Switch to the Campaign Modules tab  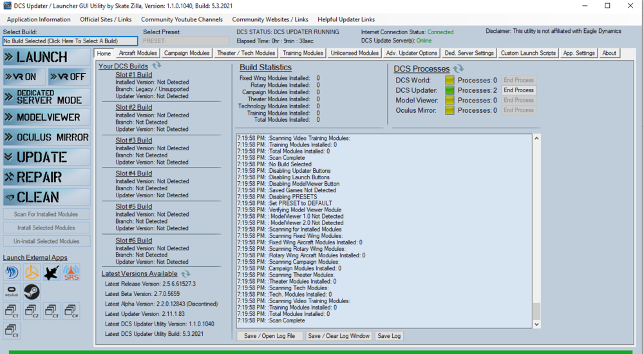187,53
